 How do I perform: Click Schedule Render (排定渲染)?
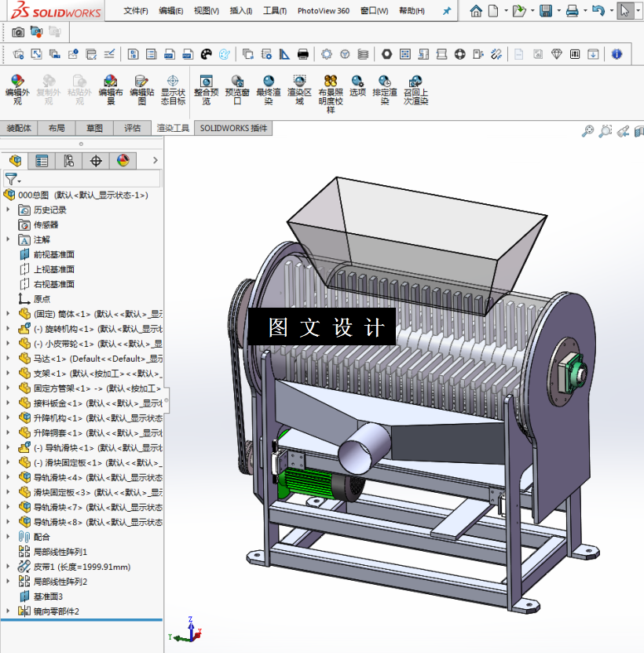(x=385, y=89)
